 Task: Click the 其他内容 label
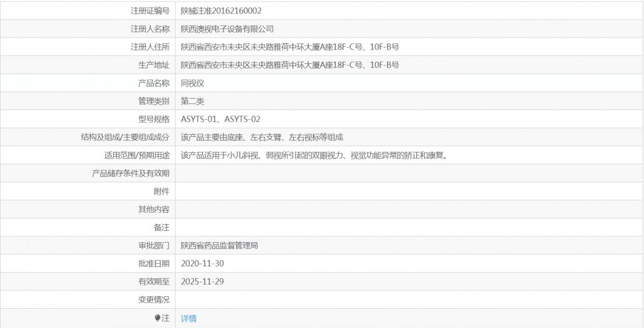(x=153, y=209)
